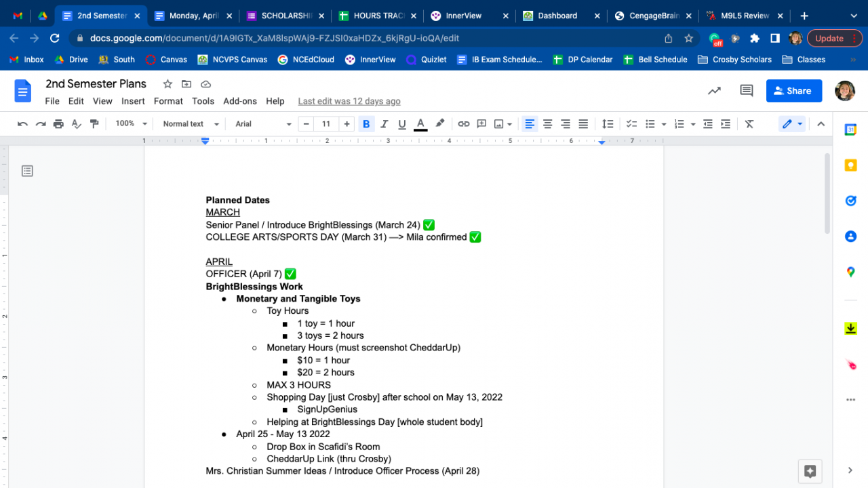The image size is (868, 488).
Task: Open the highlight color picker
Action: click(x=439, y=124)
